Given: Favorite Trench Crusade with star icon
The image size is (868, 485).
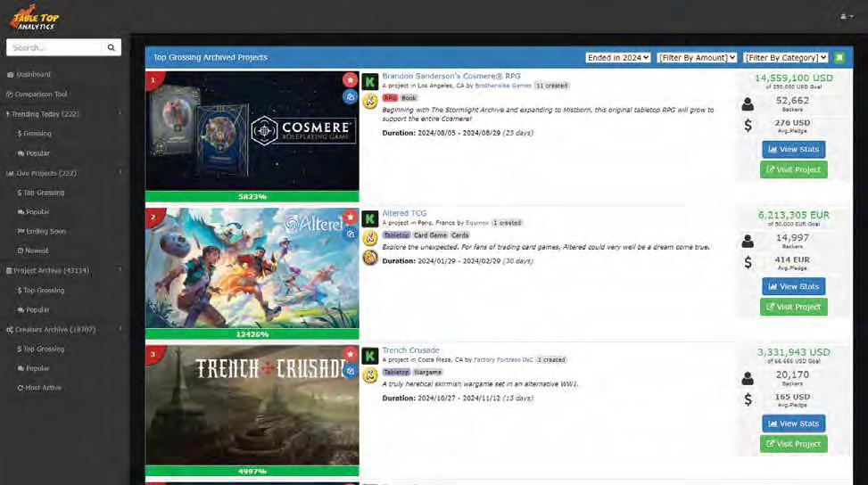Looking at the screenshot, I should [x=350, y=355].
